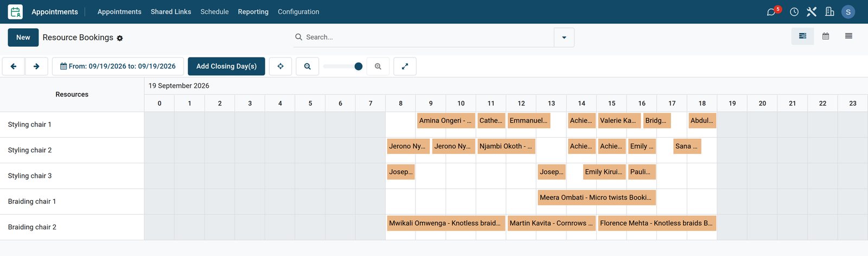Switch to the calendar view icon
The image size is (868, 256).
[826, 36]
